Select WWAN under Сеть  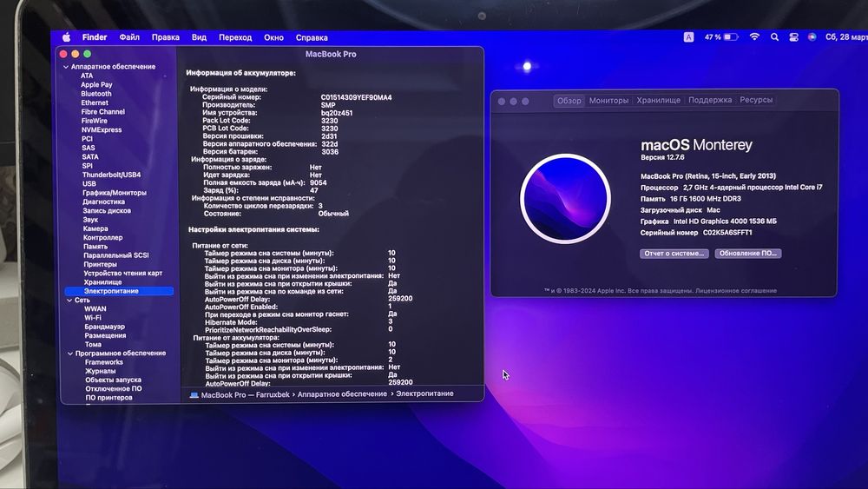tap(95, 308)
